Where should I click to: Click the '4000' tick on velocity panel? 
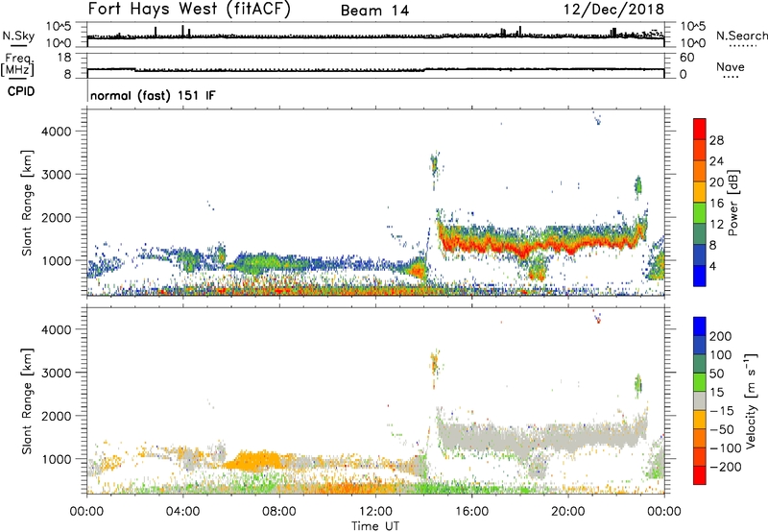[x=57, y=329]
